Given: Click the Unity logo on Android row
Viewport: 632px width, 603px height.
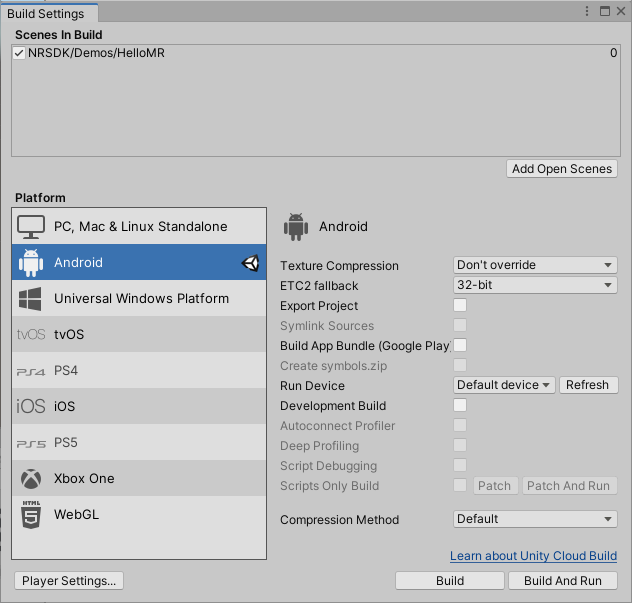Looking at the screenshot, I should click(250, 263).
